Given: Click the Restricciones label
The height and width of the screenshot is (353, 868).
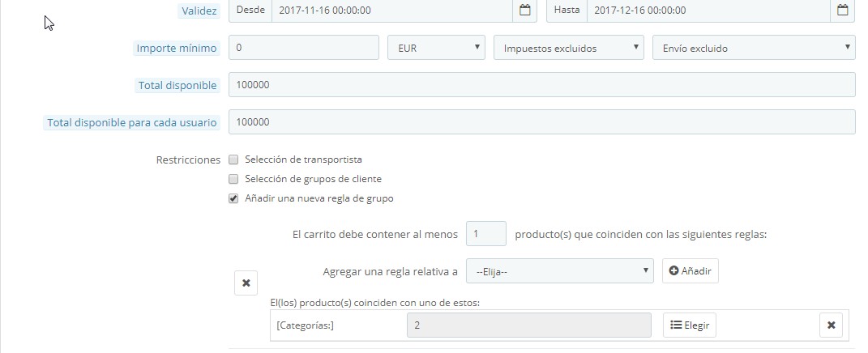Looking at the screenshot, I should pyautogui.click(x=188, y=159).
